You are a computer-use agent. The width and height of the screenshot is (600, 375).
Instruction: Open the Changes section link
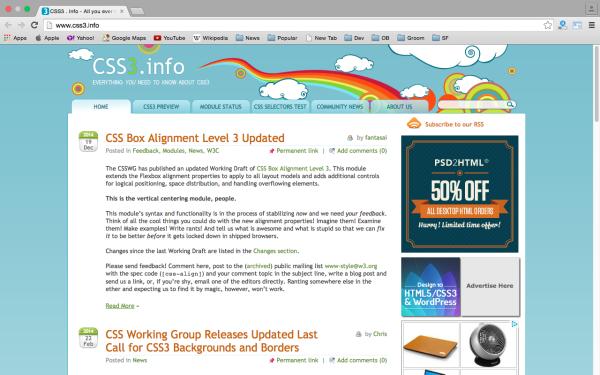(x=275, y=251)
